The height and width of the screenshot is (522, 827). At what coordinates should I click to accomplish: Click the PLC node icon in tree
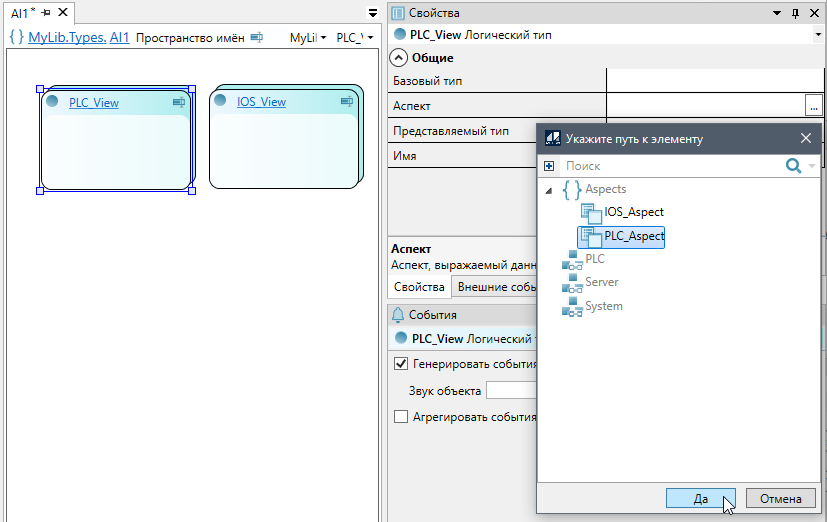[572, 260]
